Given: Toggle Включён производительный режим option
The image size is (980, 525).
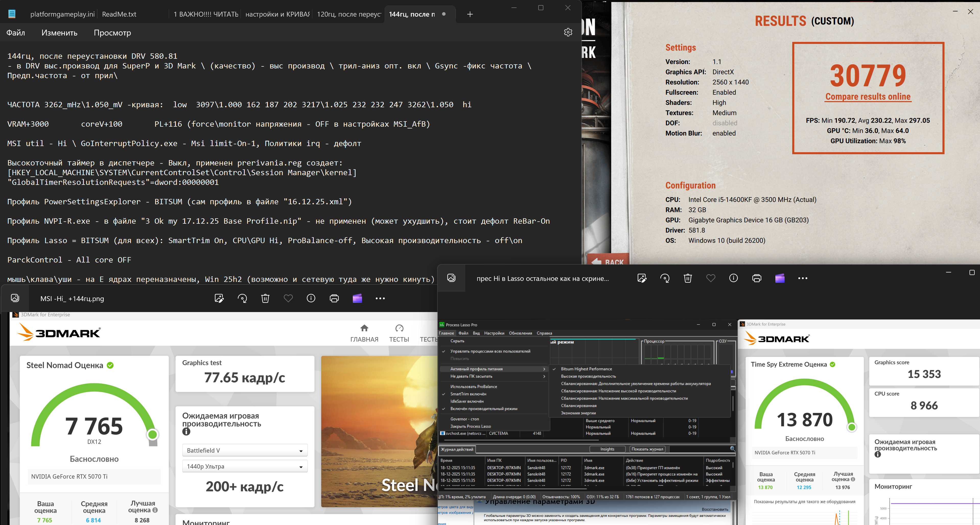Looking at the screenshot, I should pos(484,409).
